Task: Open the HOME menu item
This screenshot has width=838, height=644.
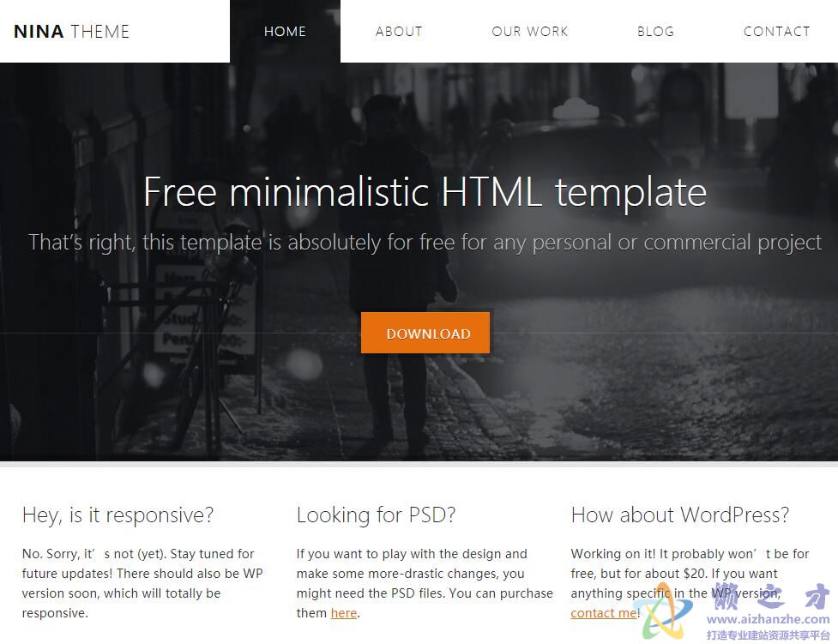Action: [285, 32]
